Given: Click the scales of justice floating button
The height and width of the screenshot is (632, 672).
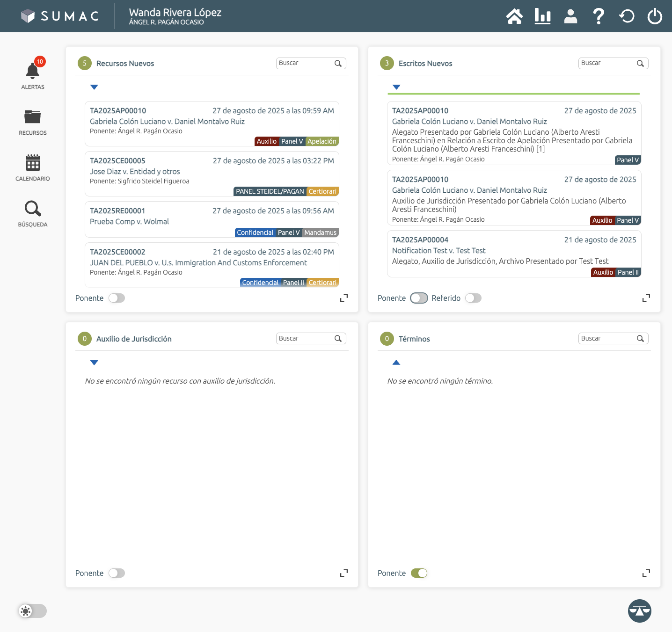Looking at the screenshot, I should point(639,611).
